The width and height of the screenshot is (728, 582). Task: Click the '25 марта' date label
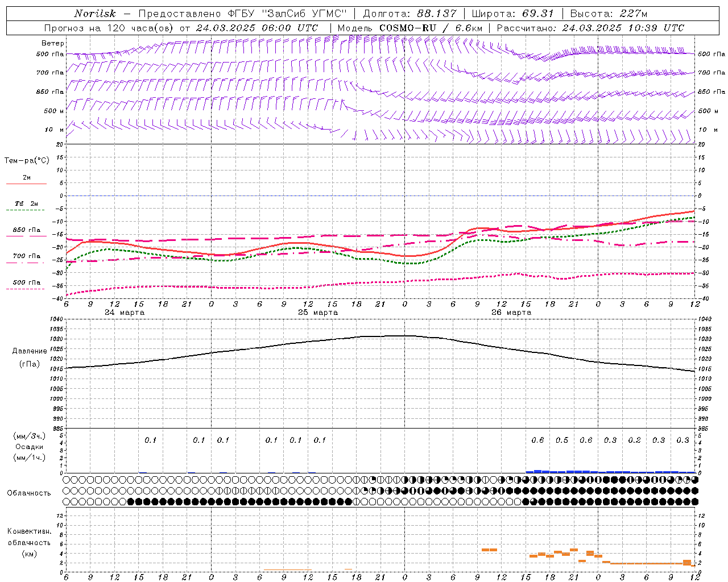pos(318,313)
